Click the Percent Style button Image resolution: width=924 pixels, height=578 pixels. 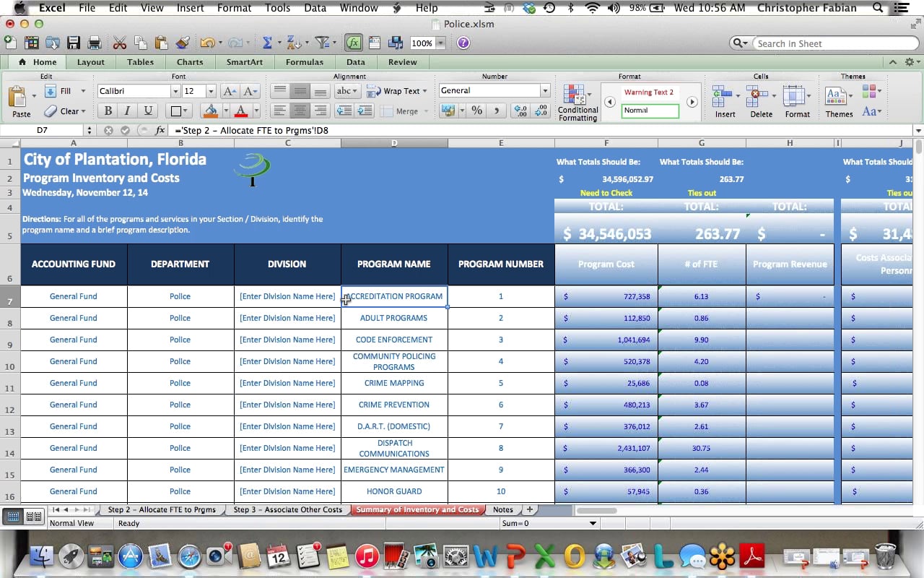[x=476, y=111]
